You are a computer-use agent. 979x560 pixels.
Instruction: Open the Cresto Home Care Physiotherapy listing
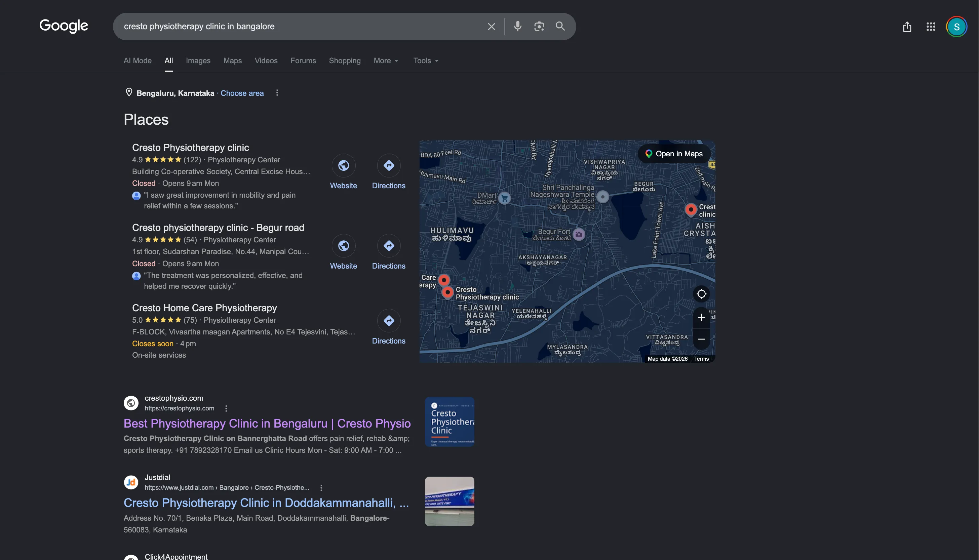click(204, 308)
